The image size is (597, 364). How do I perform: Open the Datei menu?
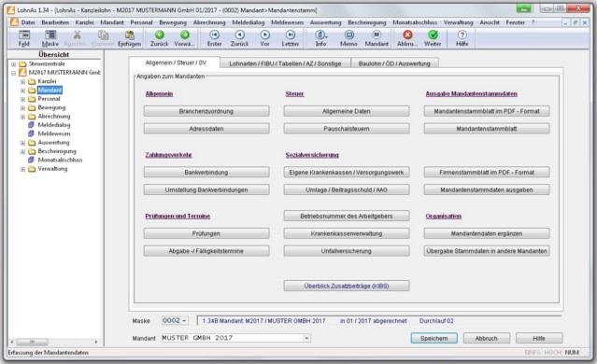point(28,22)
